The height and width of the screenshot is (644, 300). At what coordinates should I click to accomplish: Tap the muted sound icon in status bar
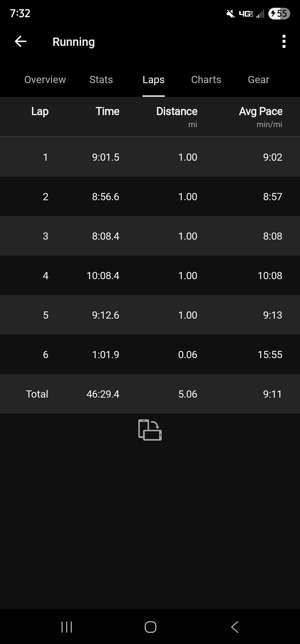pyautogui.click(x=231, y=13)
